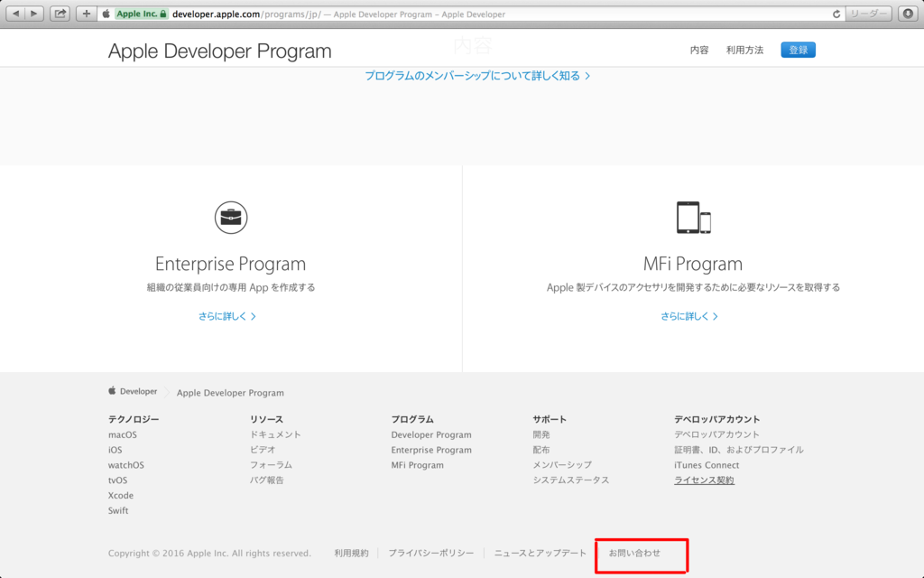Open macOS in the テクノロジー footer column
This screenshot has width=924, height=578.
tap(123, 434)
